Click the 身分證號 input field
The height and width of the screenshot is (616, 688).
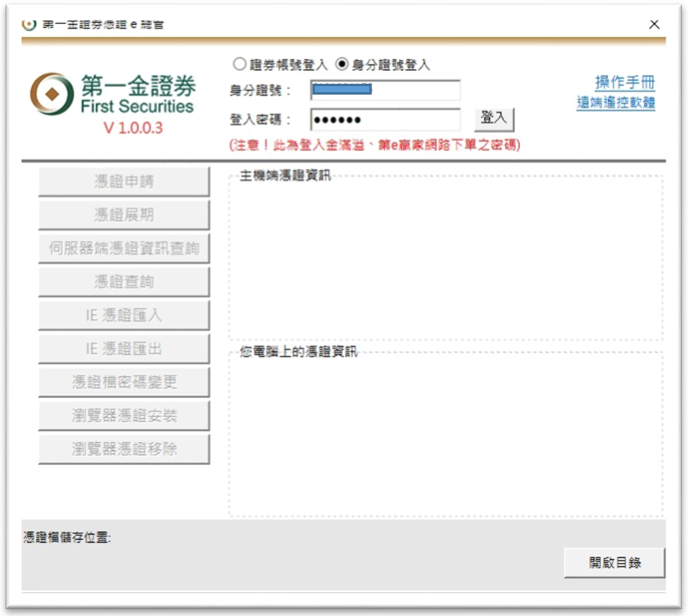click(385, 91)
